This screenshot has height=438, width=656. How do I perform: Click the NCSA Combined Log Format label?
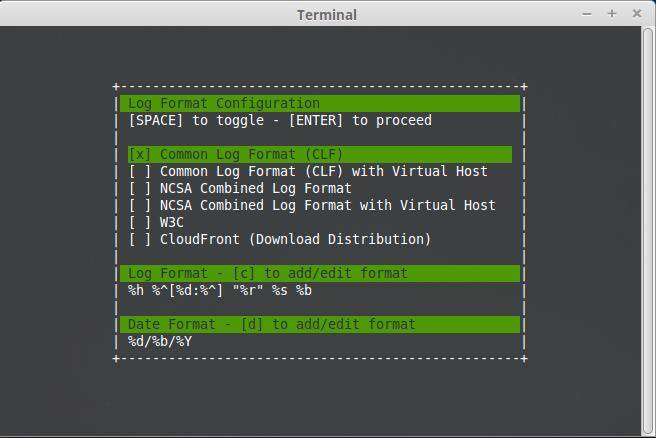coord(255,189)
